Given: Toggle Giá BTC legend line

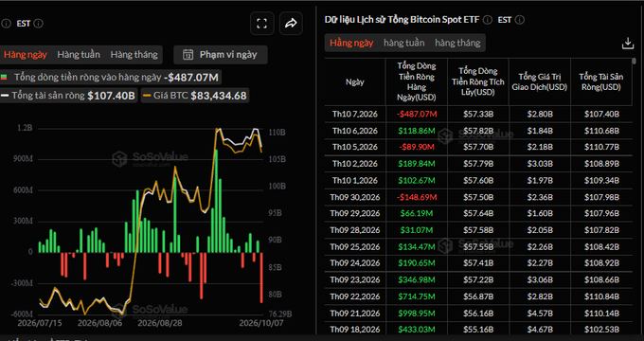Looking at the screenshot, I should point(195,96).
